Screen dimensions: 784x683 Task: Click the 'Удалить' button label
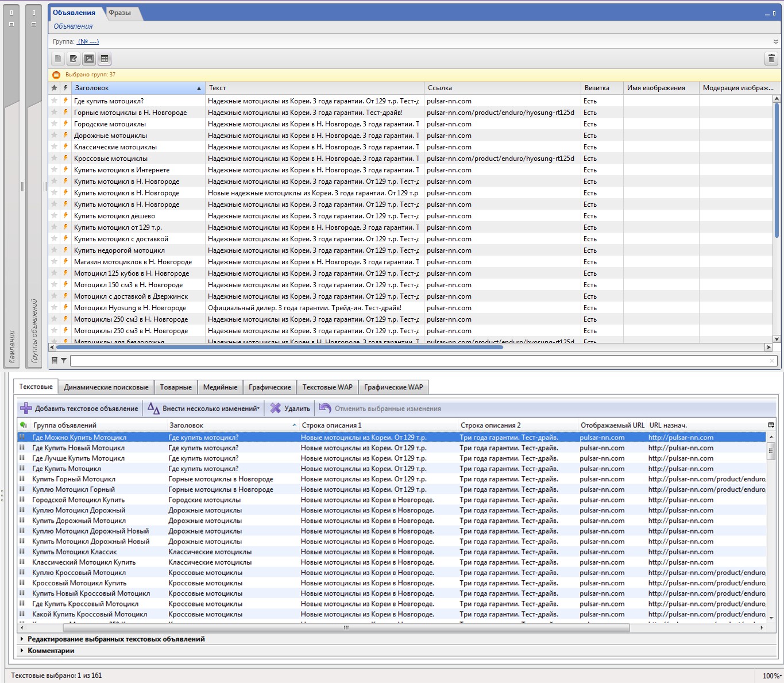coord(297,408)
